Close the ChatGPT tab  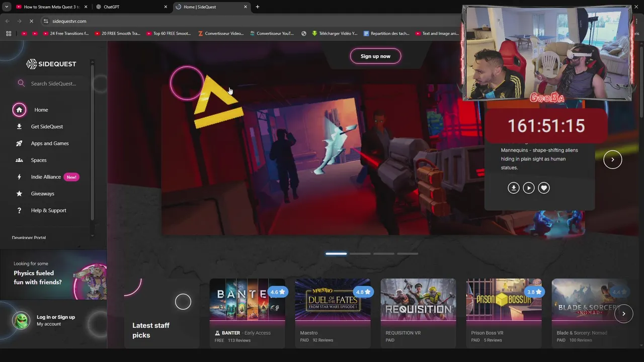coord(166,7)
